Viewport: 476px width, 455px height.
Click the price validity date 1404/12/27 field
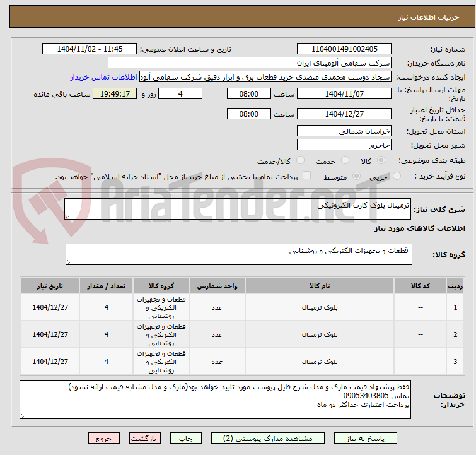pyautogui.click(x=344, y=114)
